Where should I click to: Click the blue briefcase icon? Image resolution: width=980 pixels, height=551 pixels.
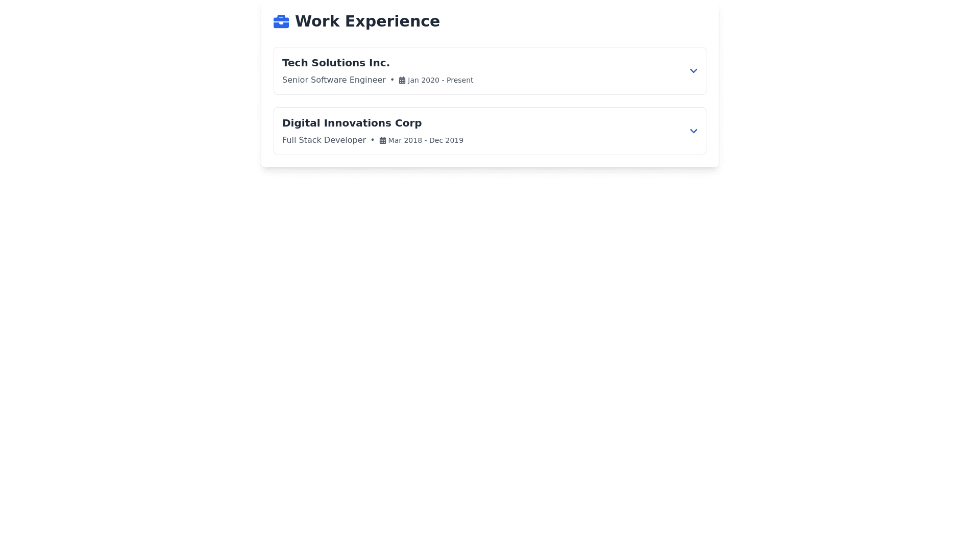(281, 21)
